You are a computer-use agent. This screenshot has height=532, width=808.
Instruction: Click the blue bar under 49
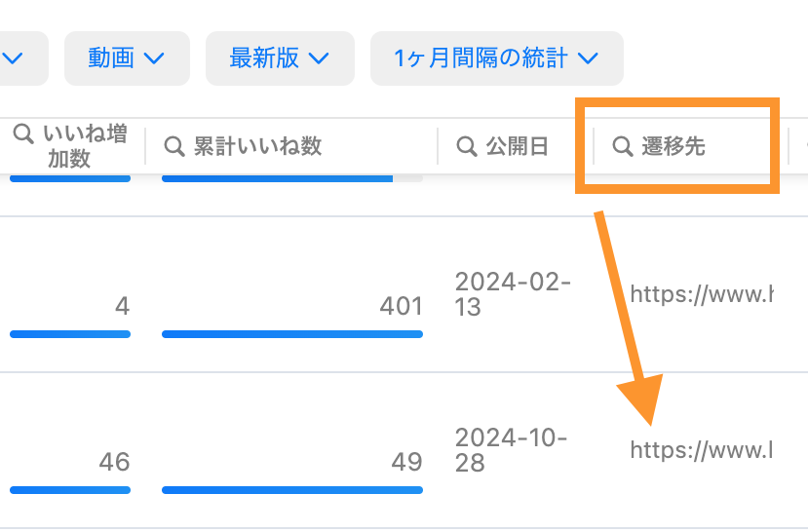tap(292, 489)
